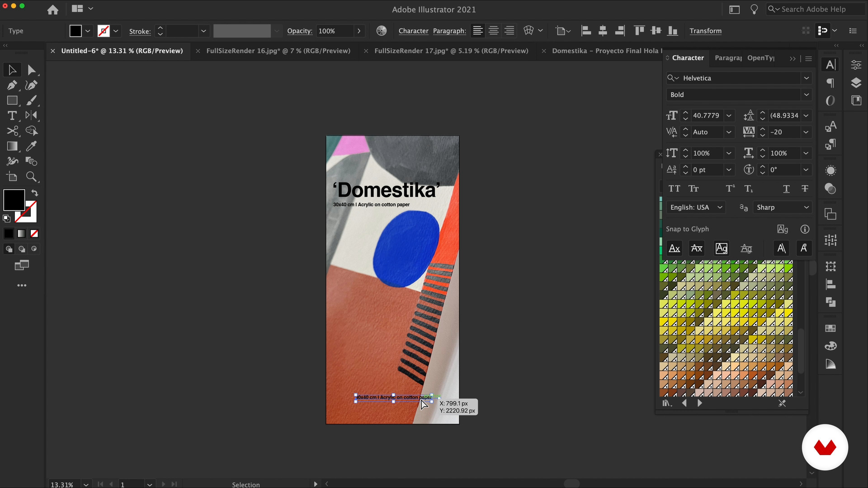Open Edit Toolbar three dots

[22, 286]
